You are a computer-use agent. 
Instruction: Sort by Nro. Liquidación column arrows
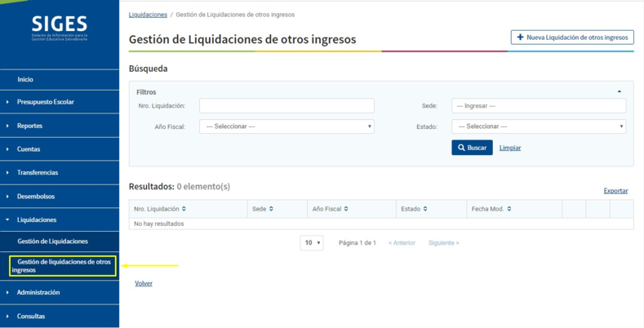(x=184, y=209)
